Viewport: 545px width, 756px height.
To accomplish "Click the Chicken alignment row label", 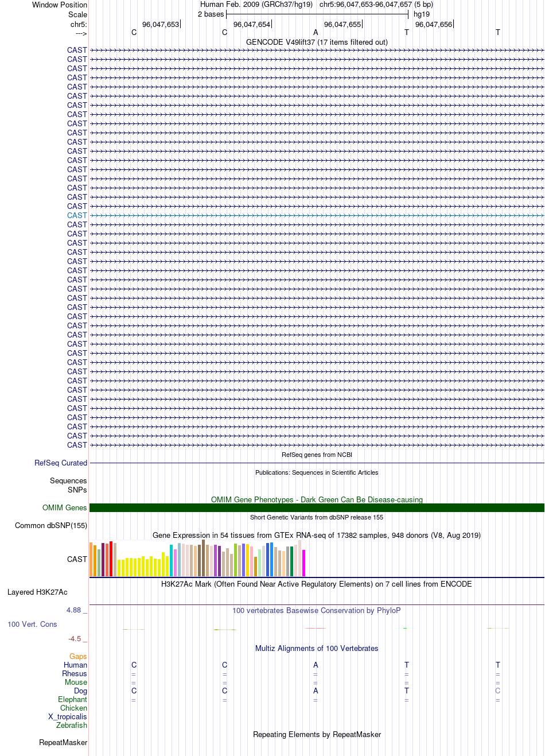I will tap(74, 708).
